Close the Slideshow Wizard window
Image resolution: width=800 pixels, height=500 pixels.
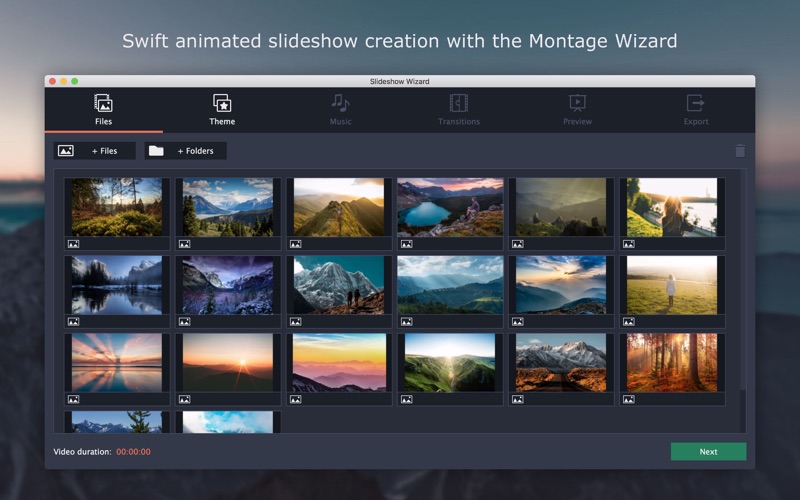[52, 81]
